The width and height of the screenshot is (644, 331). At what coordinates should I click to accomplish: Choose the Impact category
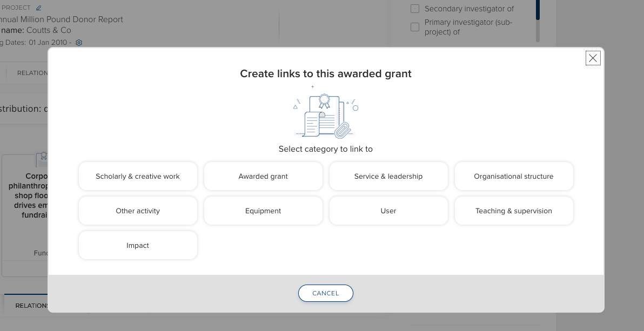click(x=138, y=245)
